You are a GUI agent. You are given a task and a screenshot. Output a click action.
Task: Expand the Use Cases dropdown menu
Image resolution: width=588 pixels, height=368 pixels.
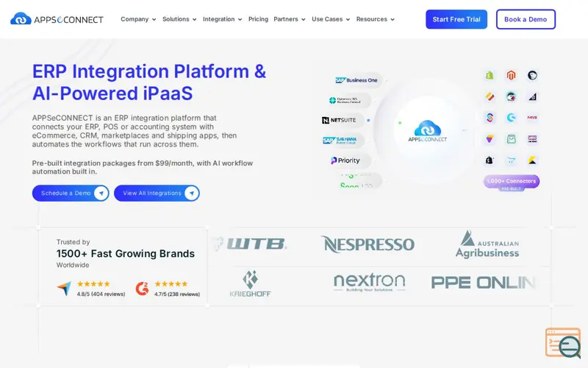click(331, 19)
